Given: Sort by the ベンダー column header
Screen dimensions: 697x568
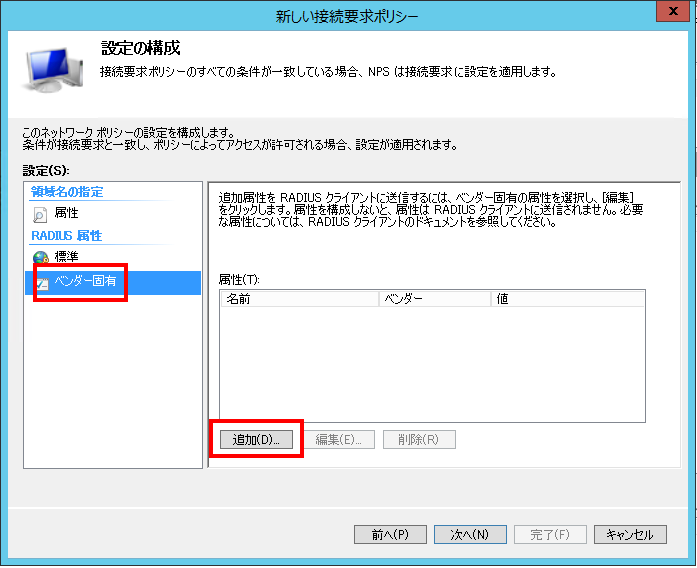Looking at the screenshot, I should (x=435, y=299).
